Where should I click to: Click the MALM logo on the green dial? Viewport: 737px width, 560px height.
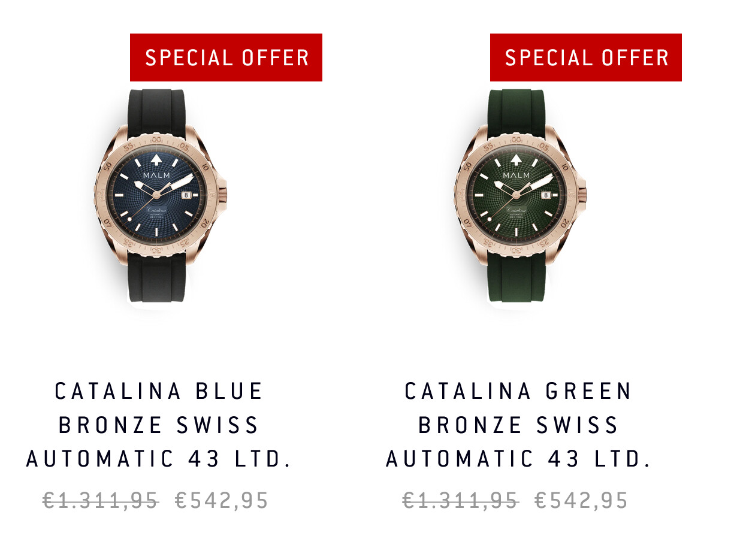tap(516, 175)
